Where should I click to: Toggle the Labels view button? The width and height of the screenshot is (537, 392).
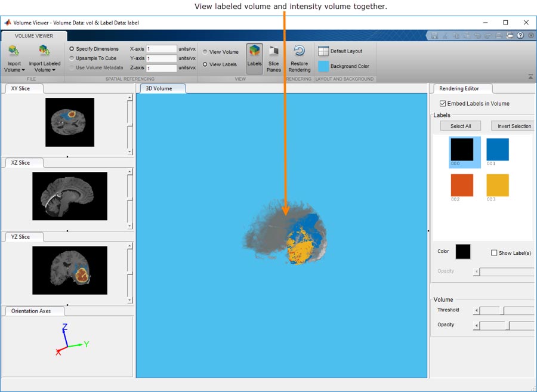(x=254, y=58)
